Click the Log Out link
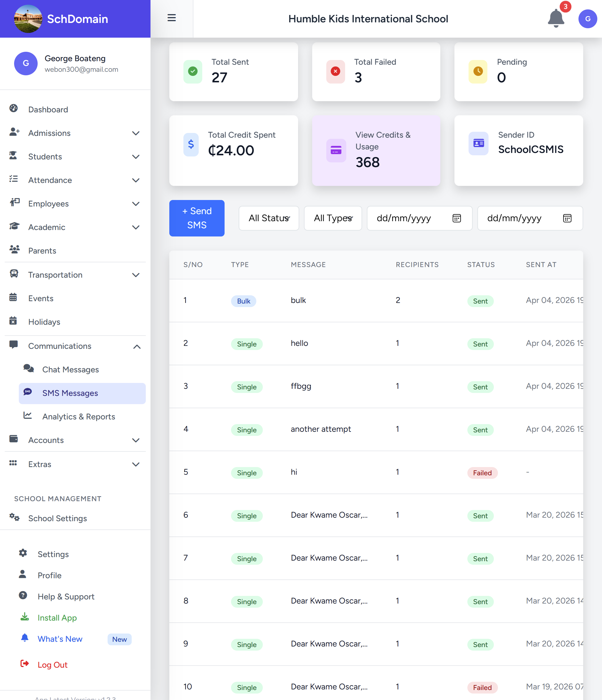The height and width of the screenshot is (700, 602). click(53, 664)
